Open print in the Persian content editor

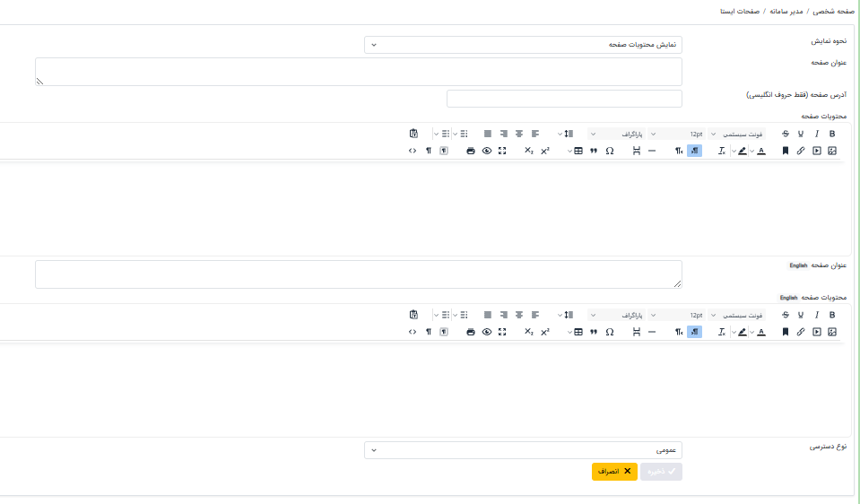[471, 151]
